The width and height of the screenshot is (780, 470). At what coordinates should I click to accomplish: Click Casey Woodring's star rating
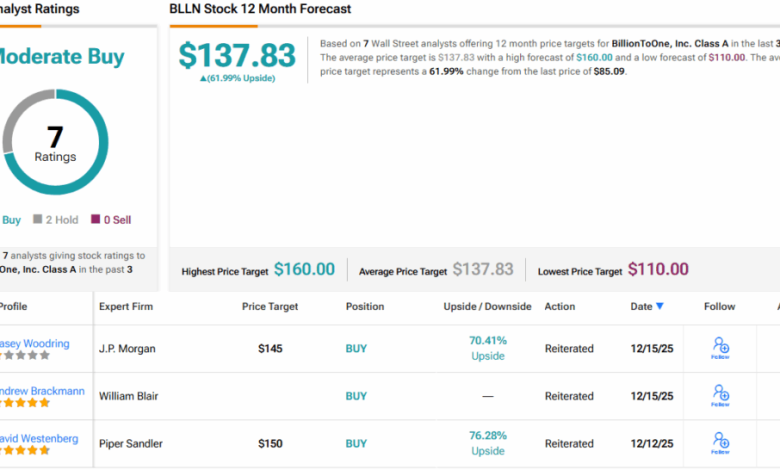[x=24, y=355]
